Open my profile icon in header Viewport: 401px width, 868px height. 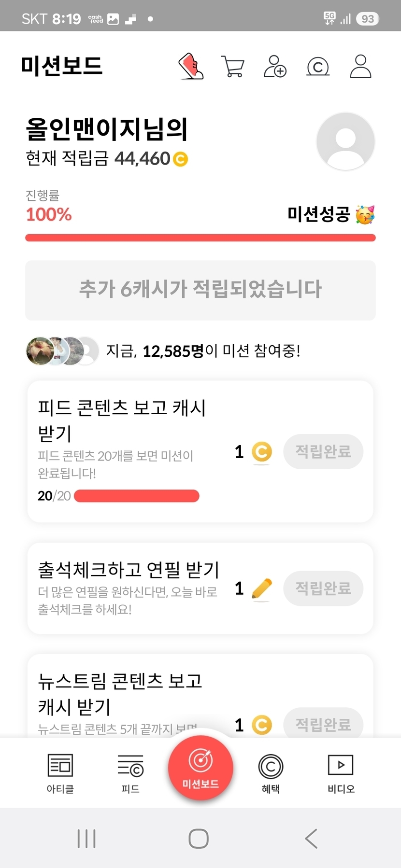360,66
